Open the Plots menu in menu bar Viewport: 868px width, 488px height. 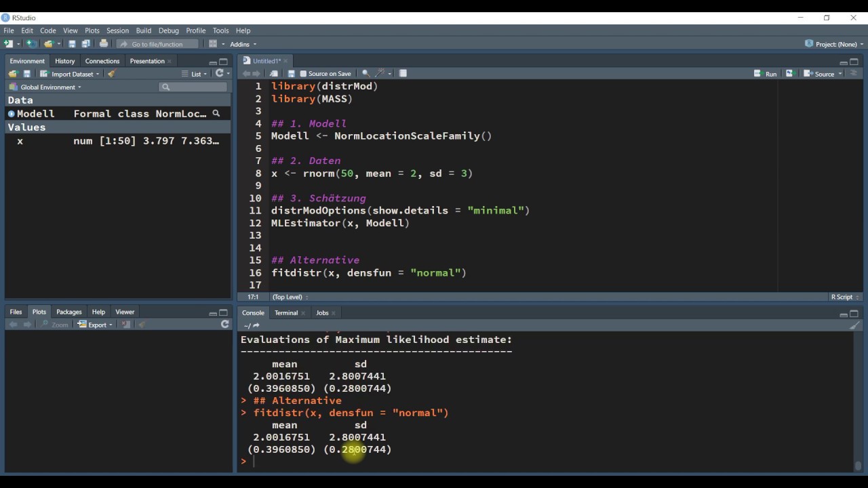click(x=92, y=30)
